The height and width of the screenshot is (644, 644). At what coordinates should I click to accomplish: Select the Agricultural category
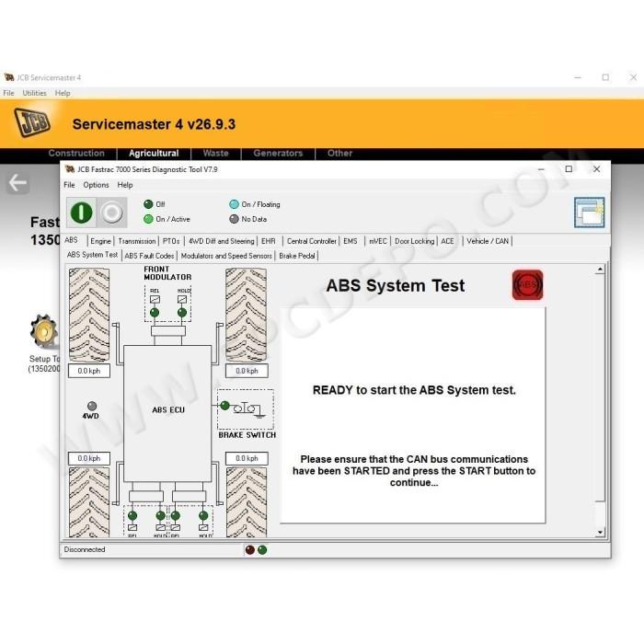(154, 154)
